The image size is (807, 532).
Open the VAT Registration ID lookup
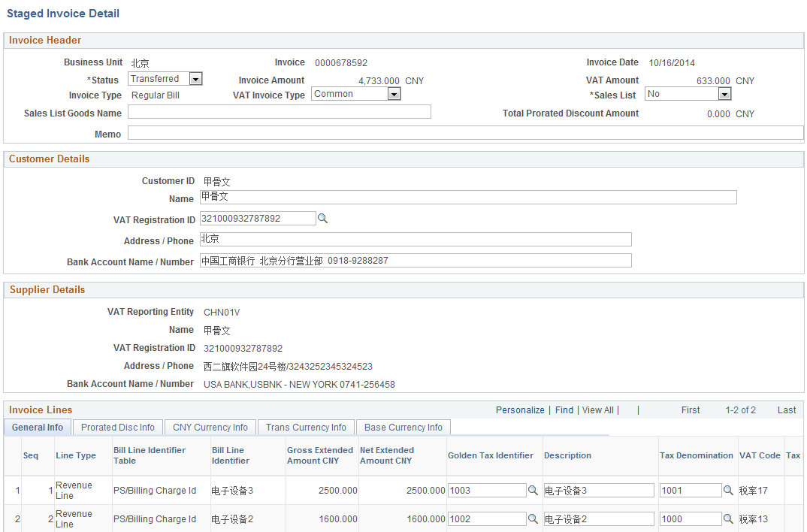coord(322,219)
